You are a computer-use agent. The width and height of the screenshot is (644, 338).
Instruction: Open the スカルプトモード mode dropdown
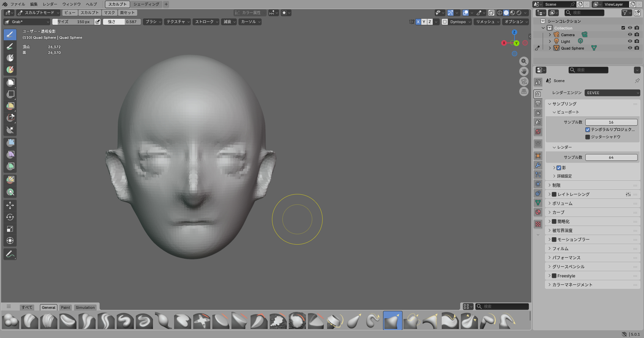coord(39,13)
